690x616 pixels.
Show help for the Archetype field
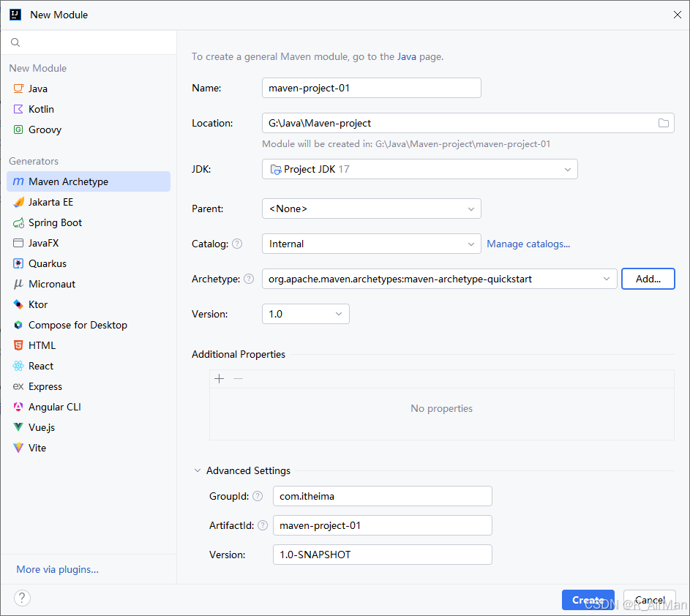[249, 279]
